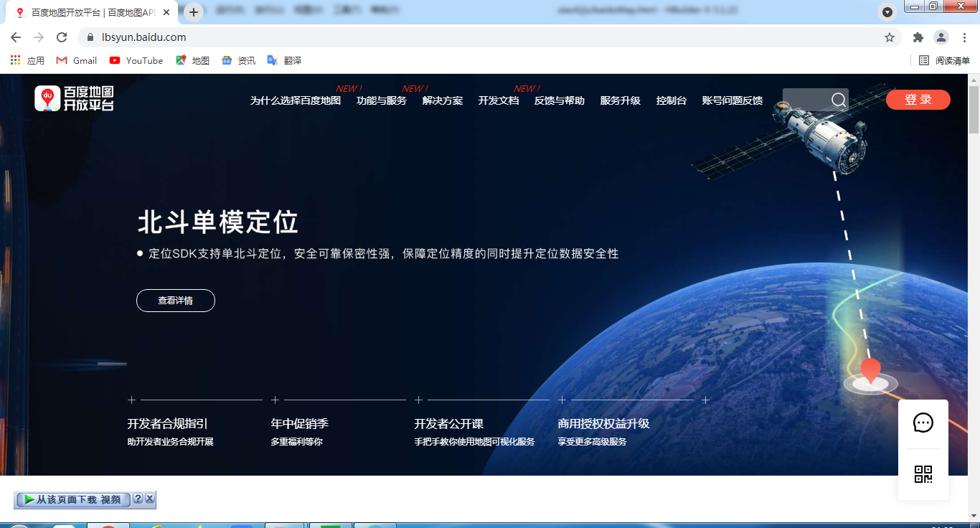Close the video download bar with X
Viewport: 980px width, 528px height.
[x=149, y=499]
